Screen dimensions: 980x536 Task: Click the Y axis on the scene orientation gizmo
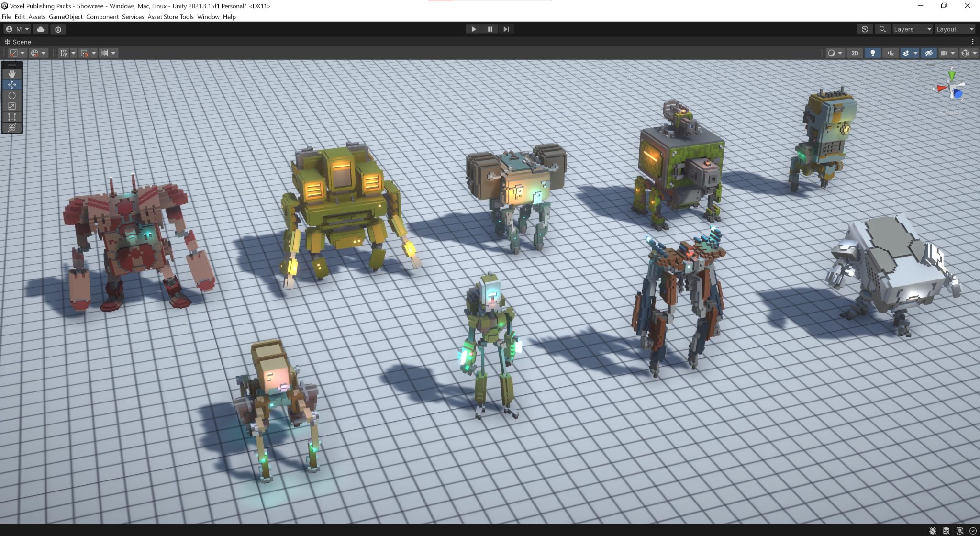click(x=952, y=75)
